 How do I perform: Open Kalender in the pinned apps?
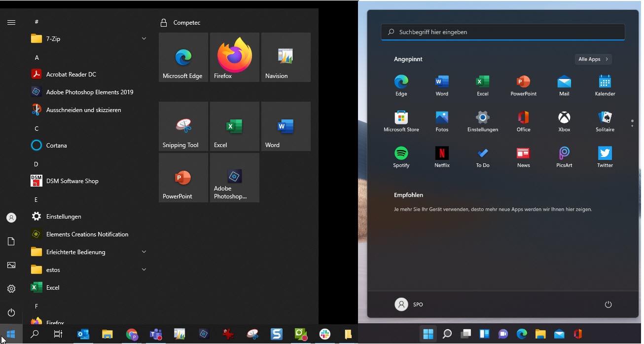(x=605, y=86)
